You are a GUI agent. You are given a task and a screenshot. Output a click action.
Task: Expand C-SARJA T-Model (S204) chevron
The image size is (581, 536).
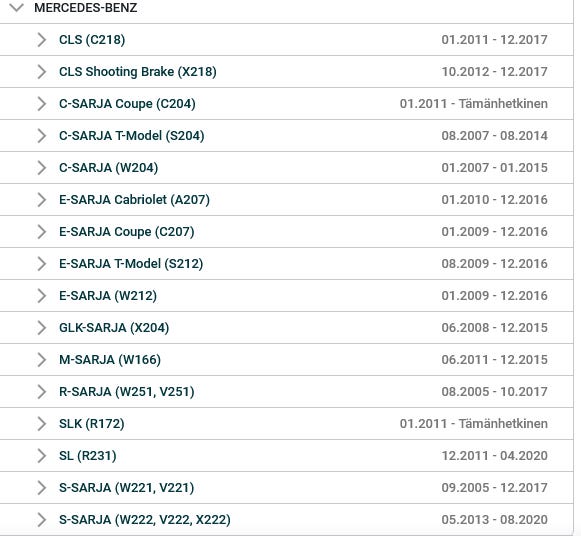(42, 136)
